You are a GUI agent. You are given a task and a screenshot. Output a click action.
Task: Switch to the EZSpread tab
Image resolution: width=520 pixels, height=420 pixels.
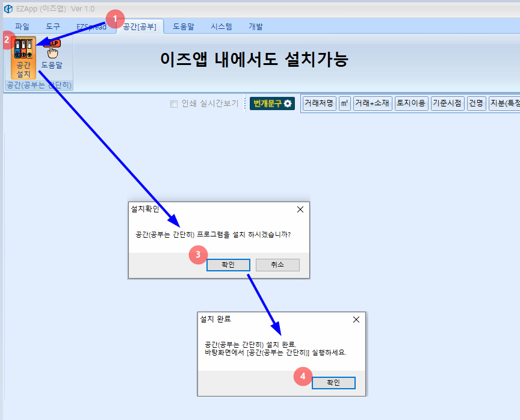(x=91, y=26)
